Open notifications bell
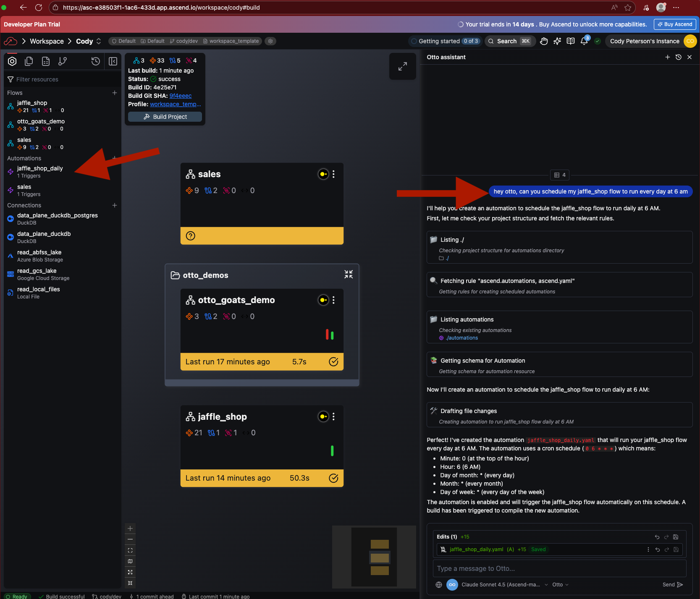Screen dimensions: 700x599 [x=584, y=41]
